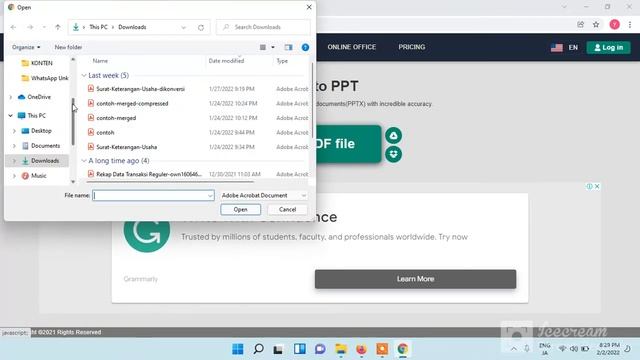
Task: Open File Explorer from taskbar
Action: click(x=341, y=349)
